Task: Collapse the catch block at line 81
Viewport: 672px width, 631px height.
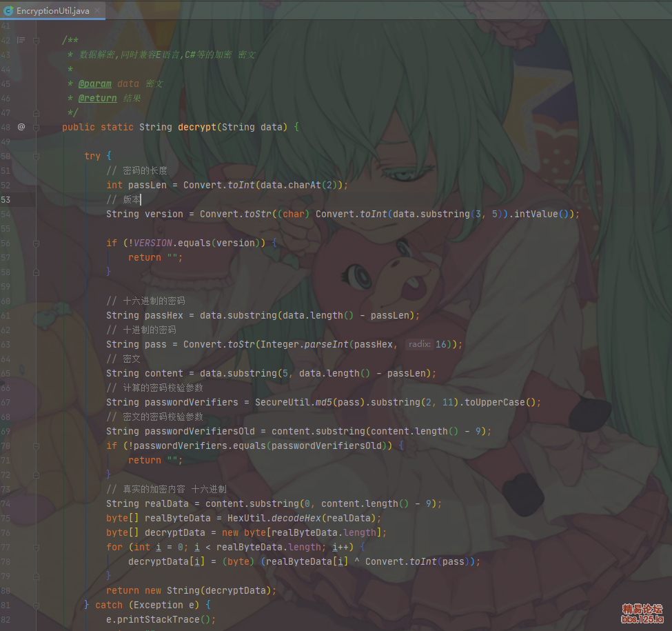Action: point(36,605)
